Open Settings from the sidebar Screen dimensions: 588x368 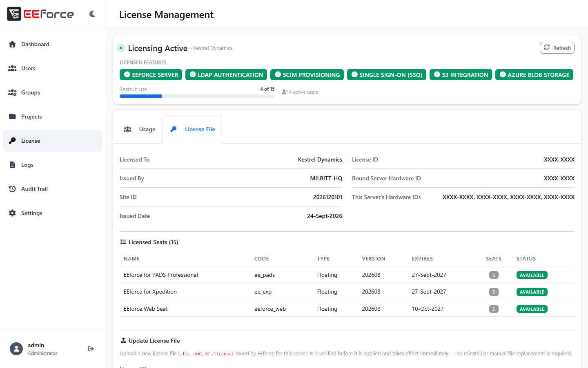click(x=53, y=213)
